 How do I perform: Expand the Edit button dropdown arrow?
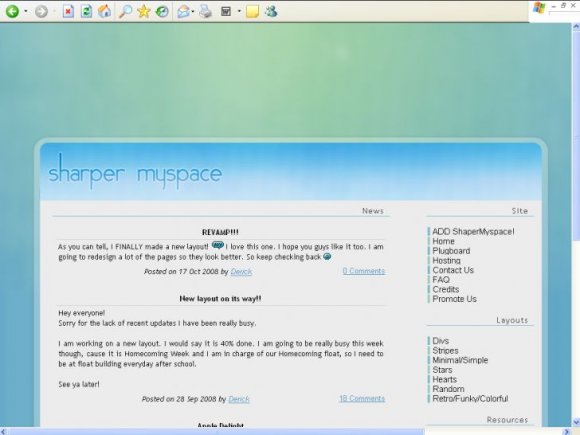(x=239, y=11)
